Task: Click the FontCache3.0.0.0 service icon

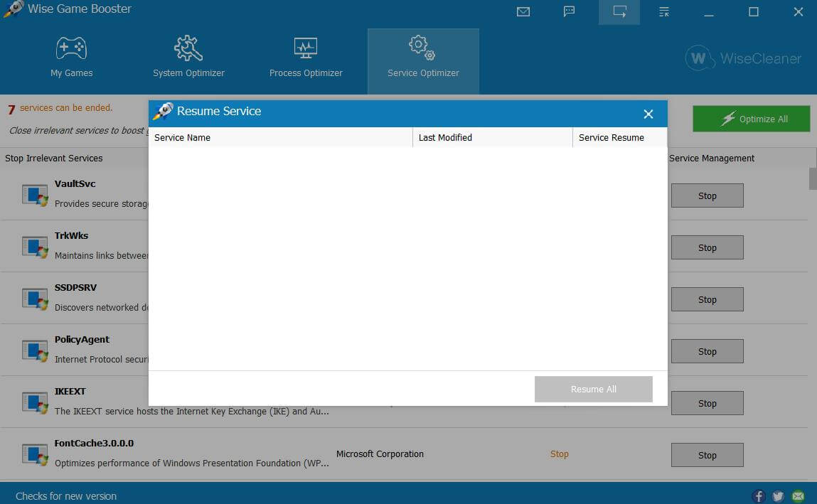Action: point(35,454)
